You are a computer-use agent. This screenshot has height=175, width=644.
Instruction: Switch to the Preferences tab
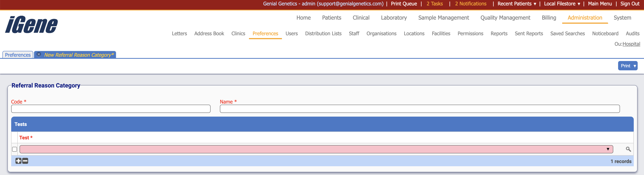18,55
